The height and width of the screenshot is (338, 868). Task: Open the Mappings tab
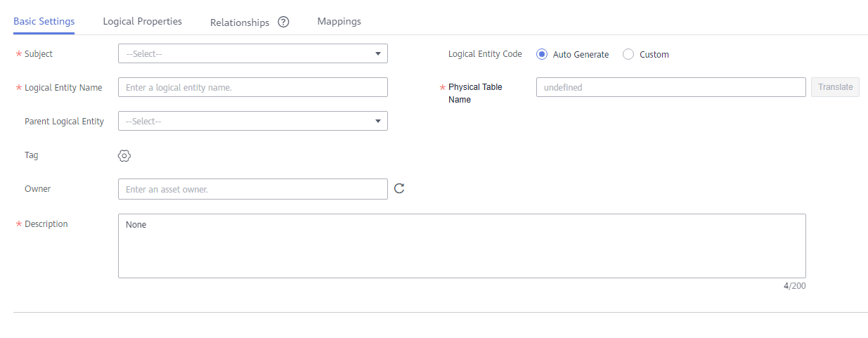(x=339, y=21)
